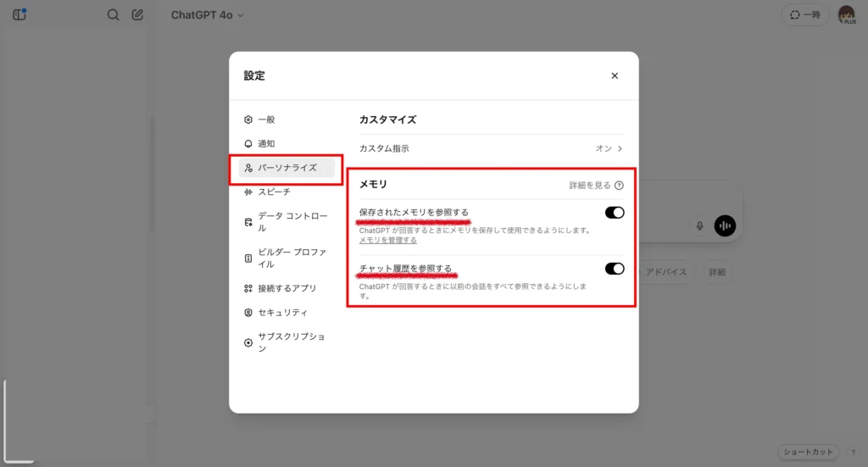The image size is (868, 467).
Task: Select データ コントロール in settings sidebar
Action: pyautogui.click(x=287, y=222)
